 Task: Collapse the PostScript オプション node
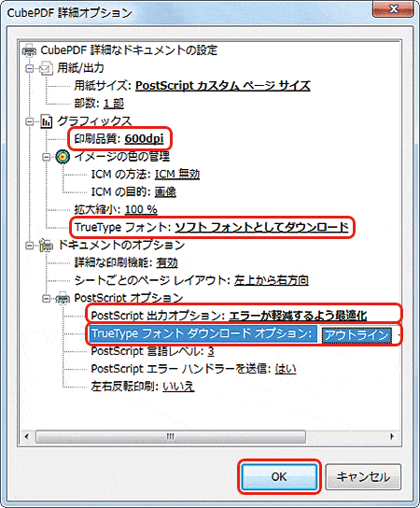pos(47,298)
